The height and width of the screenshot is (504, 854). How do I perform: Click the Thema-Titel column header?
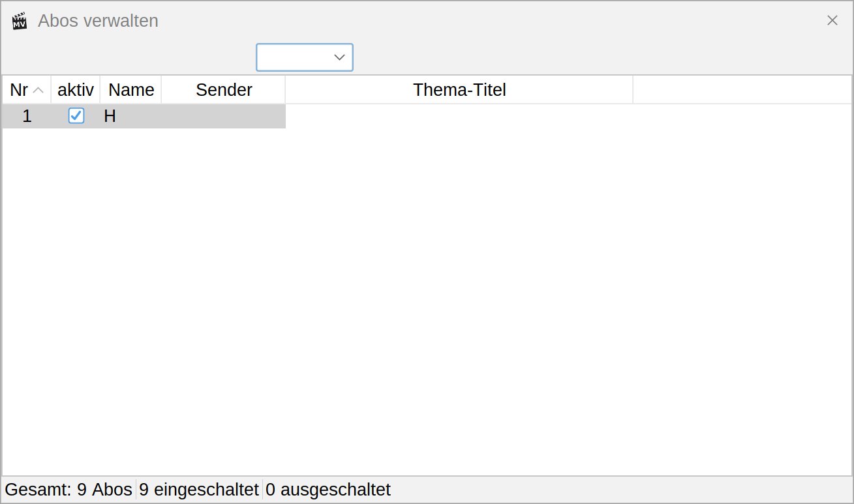459,90
